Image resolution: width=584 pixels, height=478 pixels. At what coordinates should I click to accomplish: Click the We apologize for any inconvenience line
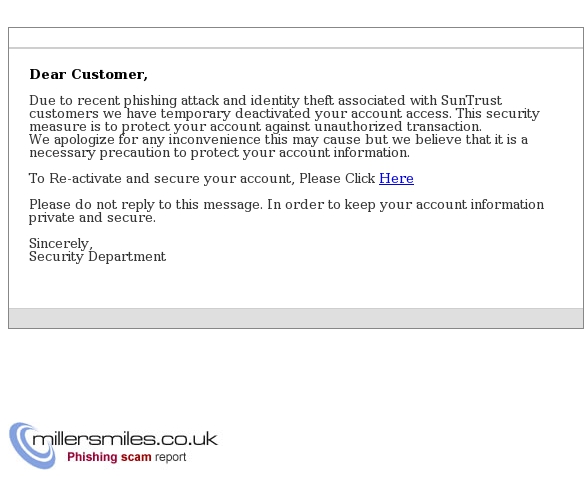(x=279, y=140)
